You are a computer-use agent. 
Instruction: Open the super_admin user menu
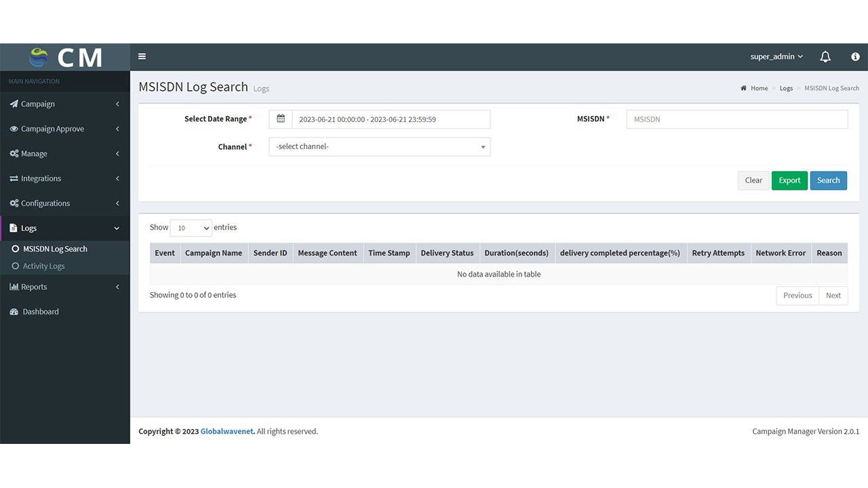click(776, 57)
